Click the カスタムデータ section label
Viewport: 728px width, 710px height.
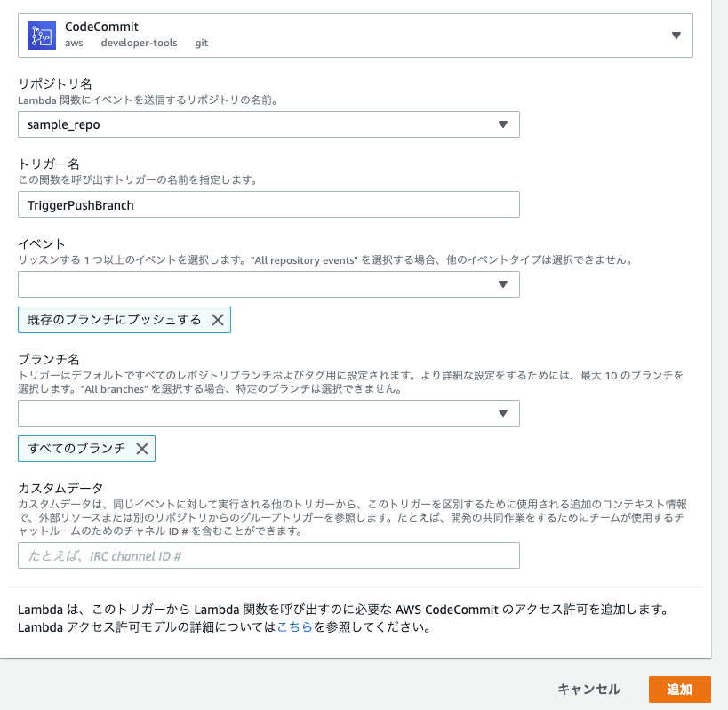[x=60, y=488]
